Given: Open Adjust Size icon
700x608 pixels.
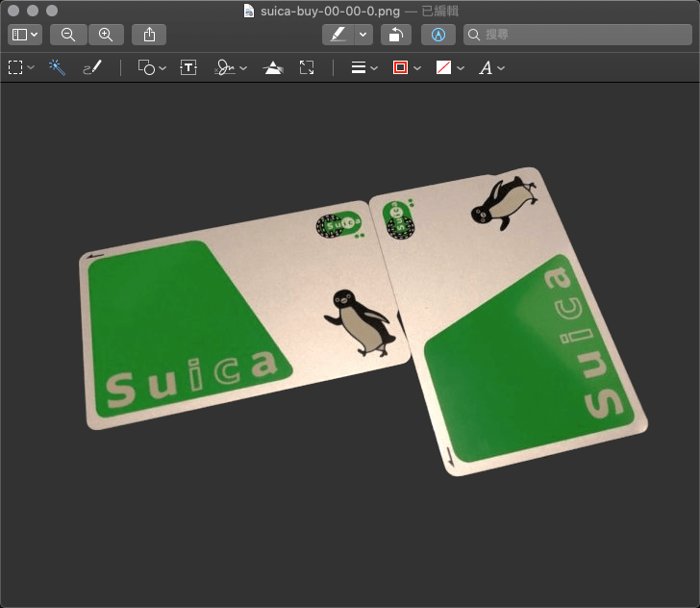Looking at the screenshot, I should (307, 67).
